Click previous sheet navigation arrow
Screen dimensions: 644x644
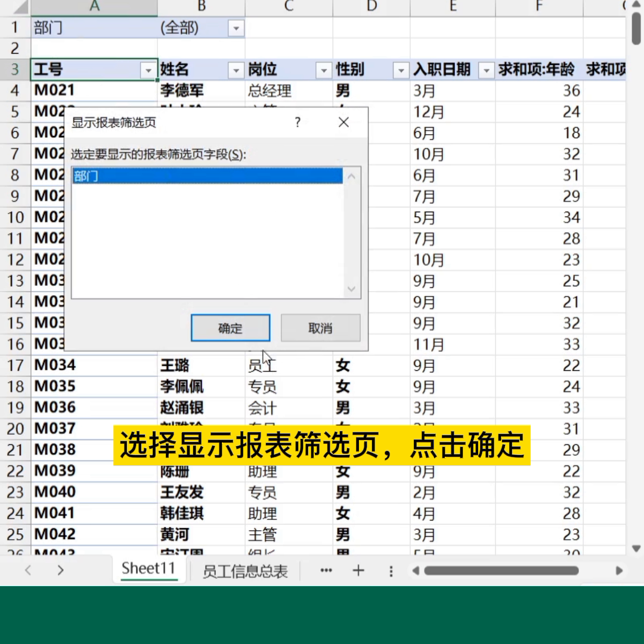(x=28, y=570)
